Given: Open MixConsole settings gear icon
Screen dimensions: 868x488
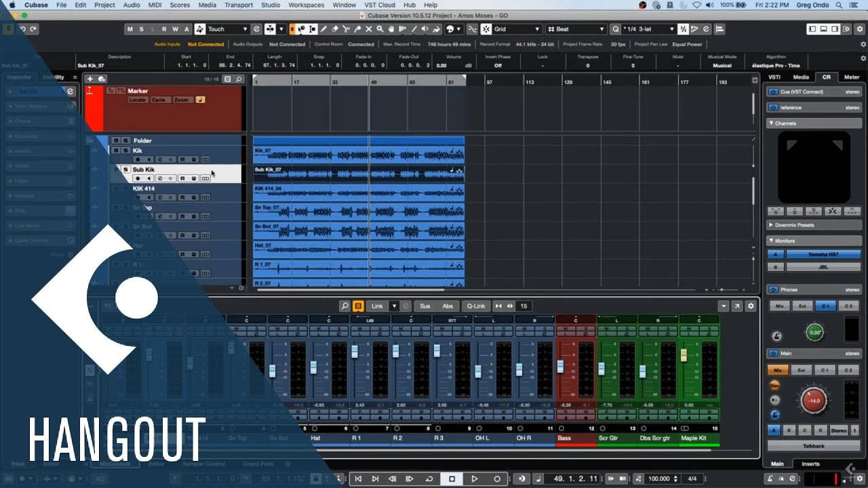Looking at the screenshot, I should [751, 306].
